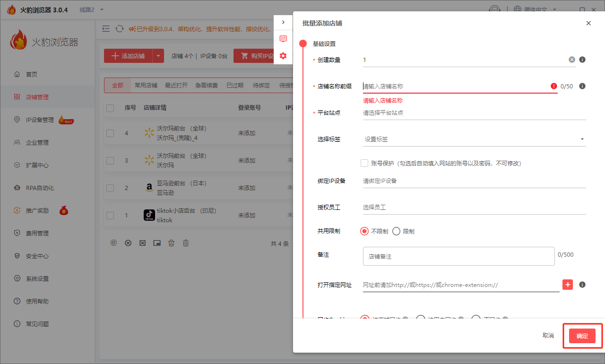Screen dimensions: 605x364
Task: Click 取消 to cancel the dialog
Action: pos(548,336)
